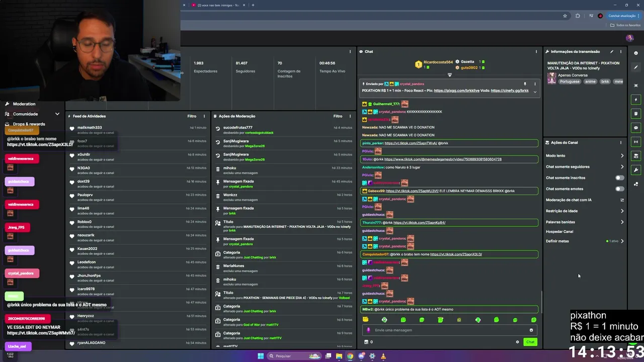
Task: Open Moderation in the left sidebar
Action: tap(24, 104)
